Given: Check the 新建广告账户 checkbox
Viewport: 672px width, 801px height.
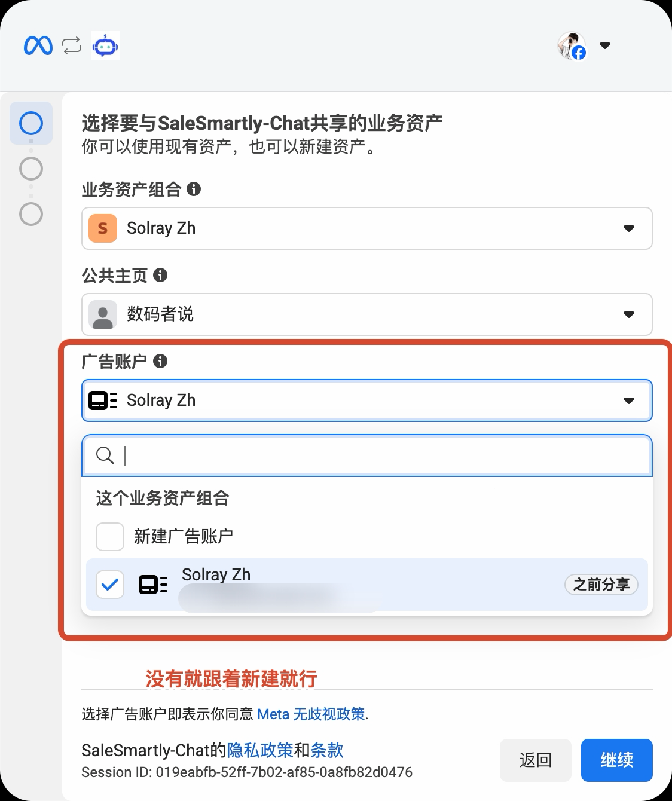Looking at the screenshot, I should 110,537.
